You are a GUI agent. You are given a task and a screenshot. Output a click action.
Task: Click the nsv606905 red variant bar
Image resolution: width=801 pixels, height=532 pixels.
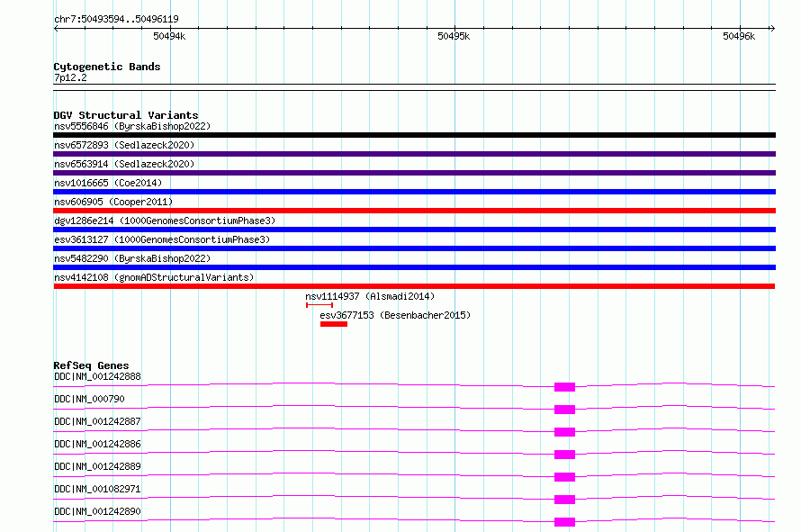pyautogui.click(x=414, y=211)
